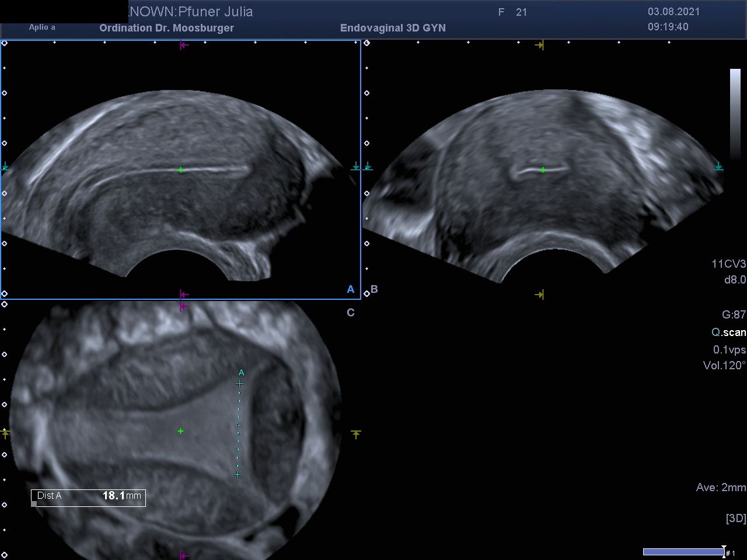Click the yellow marker at pane C's right edge
Image resolution: width=747 pixels, height=560 pixels.
point(356,433)
